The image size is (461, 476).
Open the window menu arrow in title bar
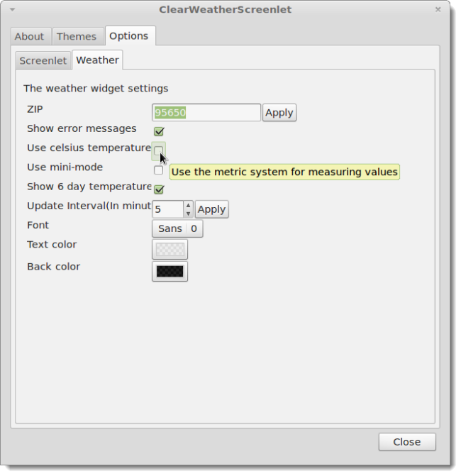(13, 10)
